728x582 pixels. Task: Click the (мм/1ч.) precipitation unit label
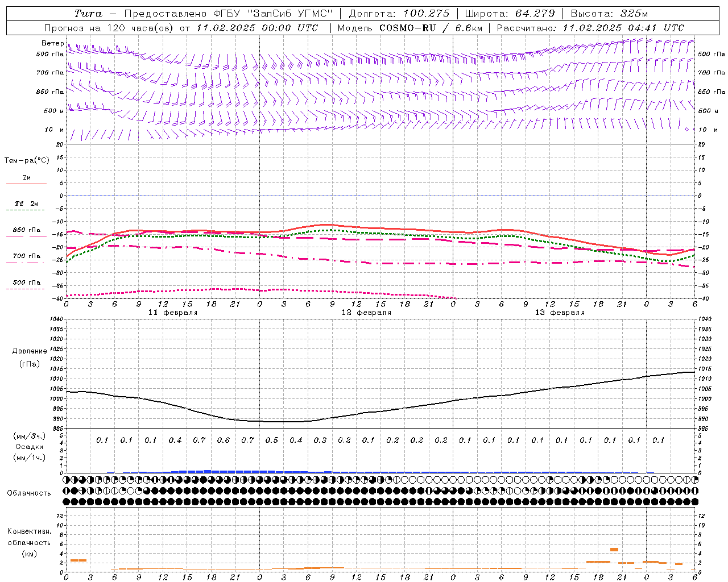pyautogui.click(x=30, y=458)
